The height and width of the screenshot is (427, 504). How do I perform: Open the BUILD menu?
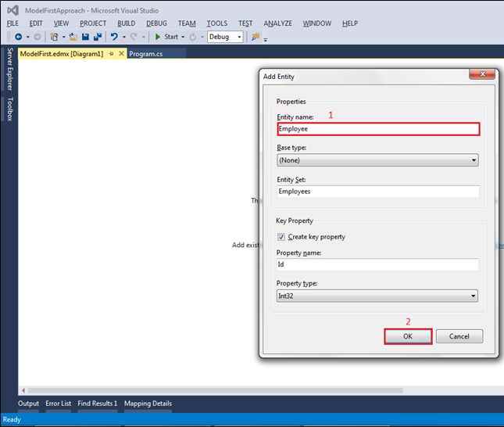(x=126, y=23)
